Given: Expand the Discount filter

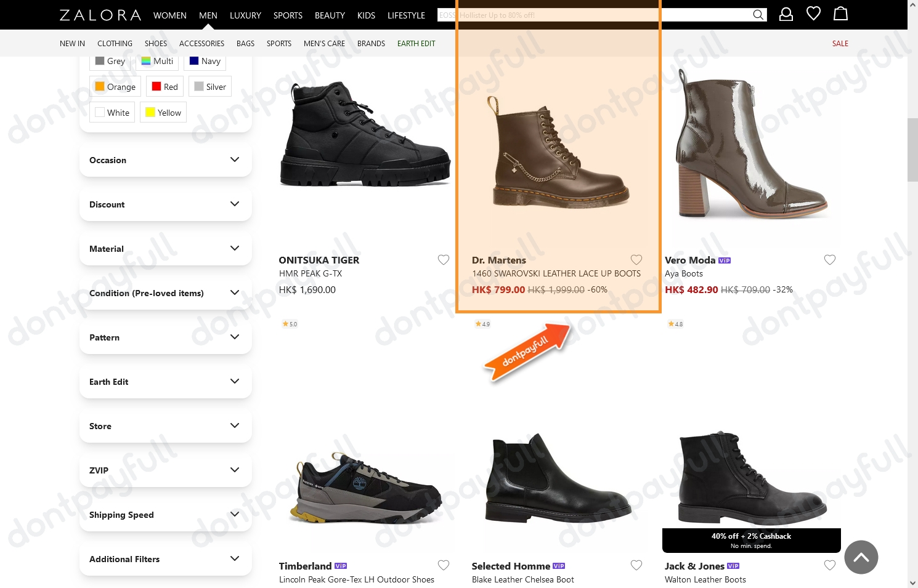Looking at the screenshot, I should [165, 204].
